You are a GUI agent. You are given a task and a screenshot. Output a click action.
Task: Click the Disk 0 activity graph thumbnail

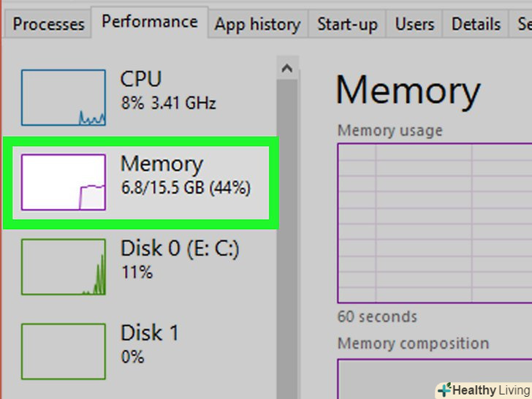(64, 267)
